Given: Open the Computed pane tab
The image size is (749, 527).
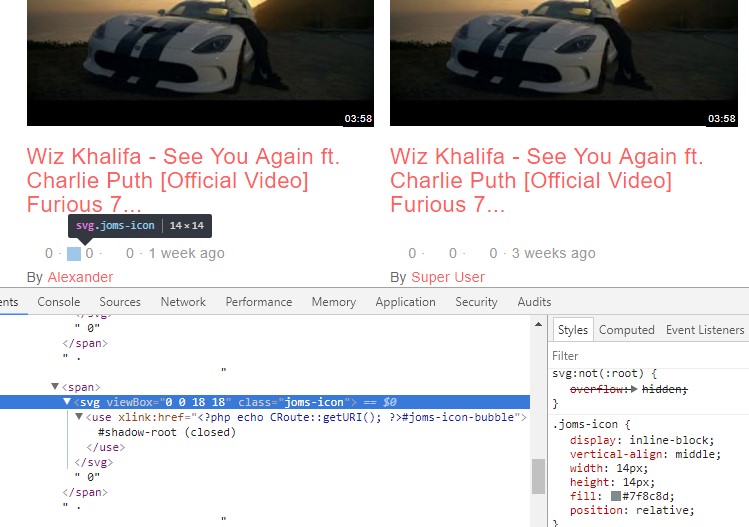Looking at the screenshot, I should 626,330.
